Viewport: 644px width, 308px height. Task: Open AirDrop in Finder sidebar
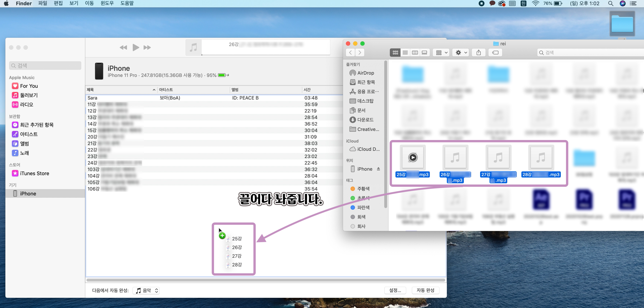pos(365,73)
